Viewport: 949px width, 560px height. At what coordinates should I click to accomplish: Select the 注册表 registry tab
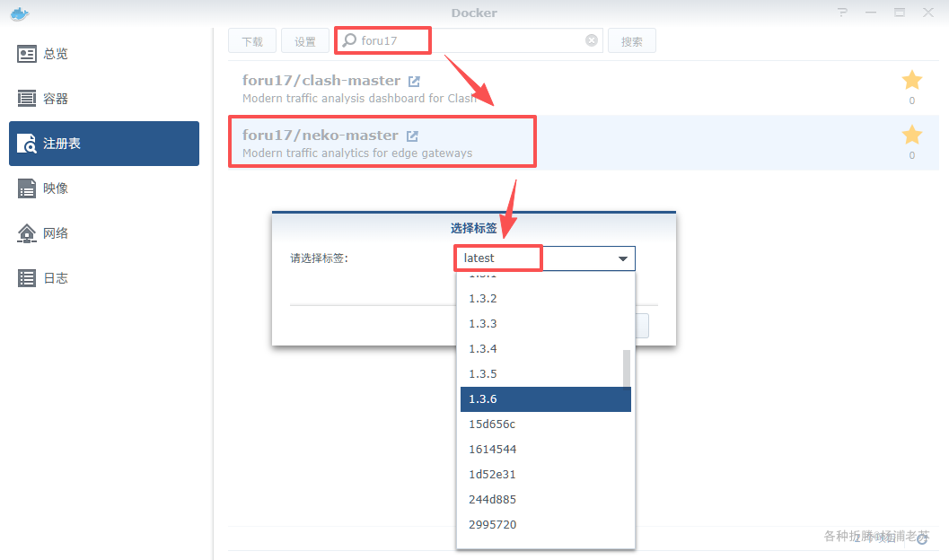(104, 144)
